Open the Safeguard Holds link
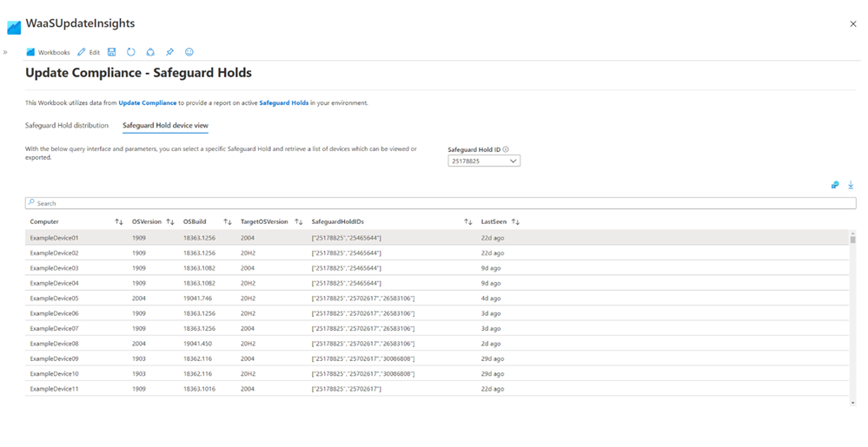 point(284,103)
